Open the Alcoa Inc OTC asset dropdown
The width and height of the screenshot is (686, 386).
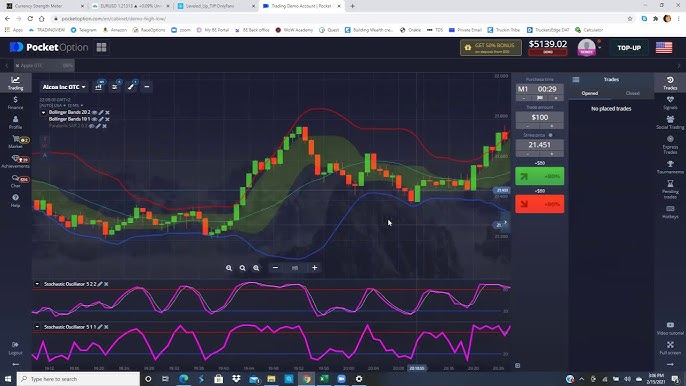[x=64, y=87]
